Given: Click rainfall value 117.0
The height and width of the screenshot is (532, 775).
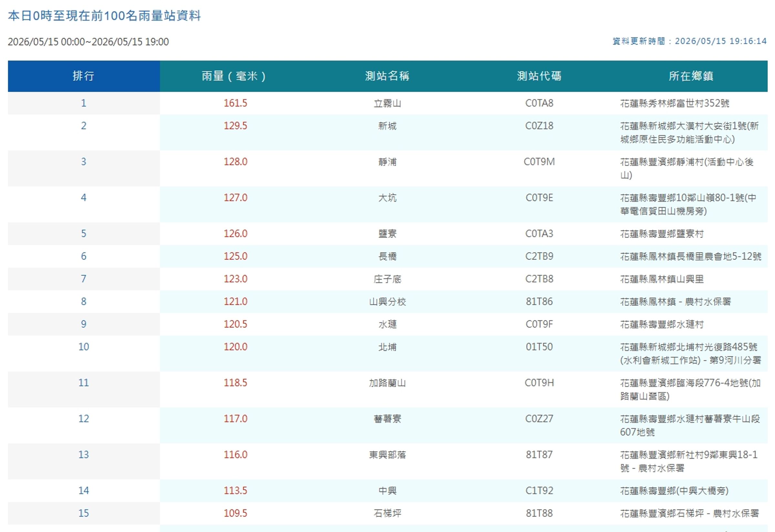Looking at the screenshot, I should 235,419.
